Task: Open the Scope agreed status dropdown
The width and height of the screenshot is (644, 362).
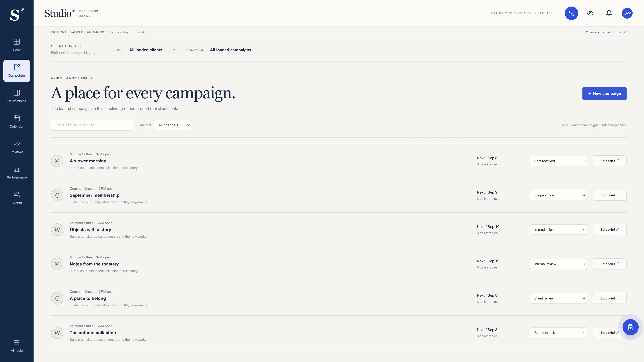Action: 558,195
